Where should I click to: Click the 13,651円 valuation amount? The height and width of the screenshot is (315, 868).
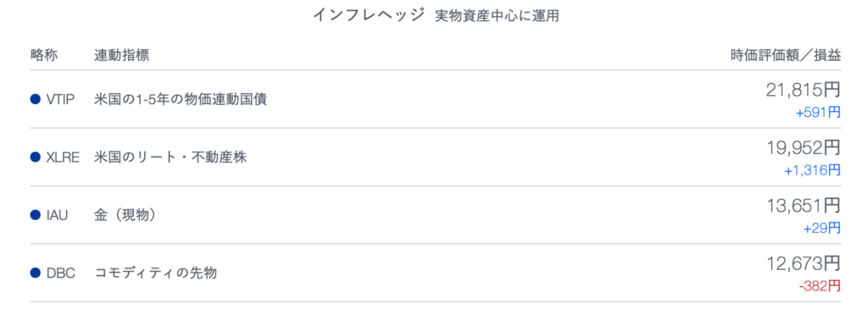tap(804, 206)
